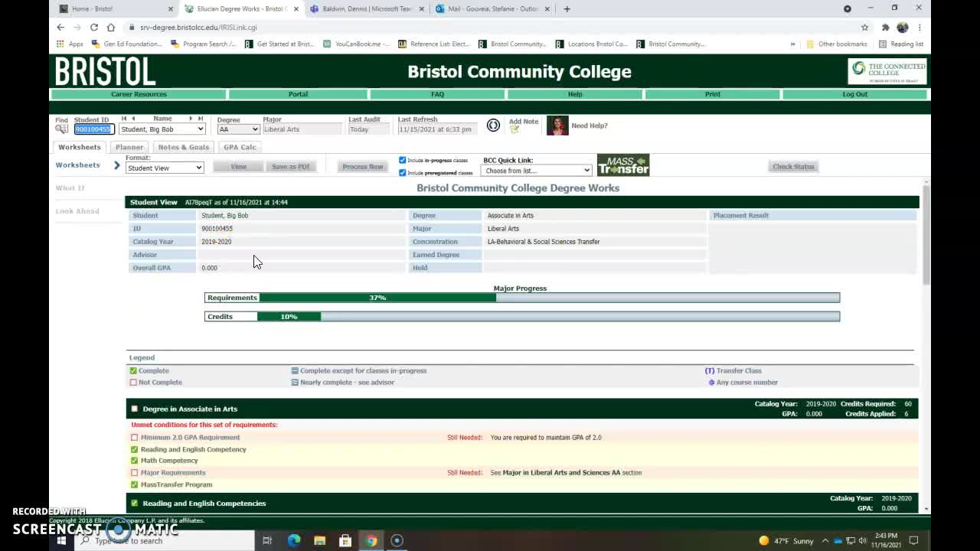Click the View button
This screenshot has height=551, width=980.
tap(238, 166)
